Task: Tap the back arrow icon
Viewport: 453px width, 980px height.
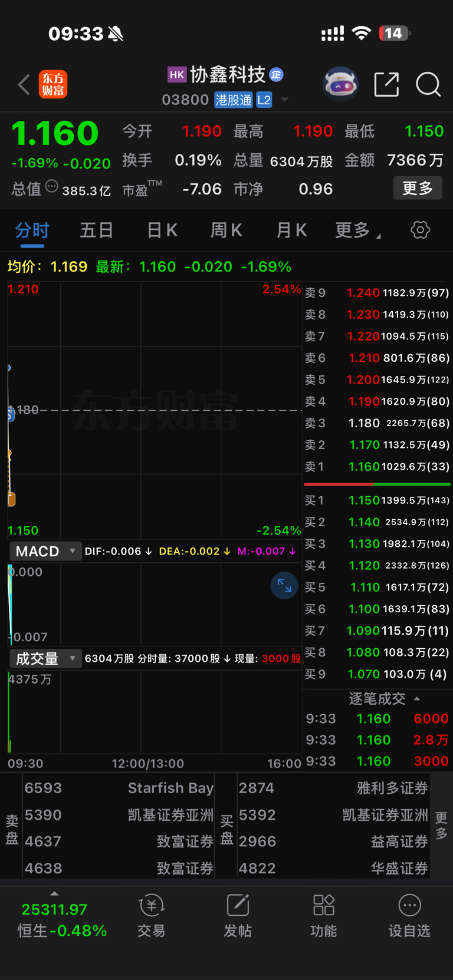Action: click(x=24, y=85)
